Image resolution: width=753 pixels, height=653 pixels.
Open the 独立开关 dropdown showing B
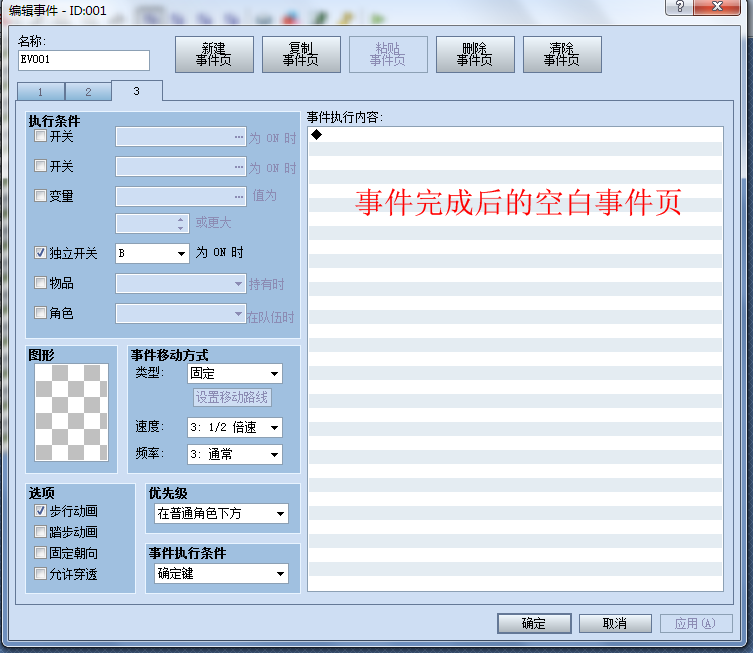pos(152,253)
